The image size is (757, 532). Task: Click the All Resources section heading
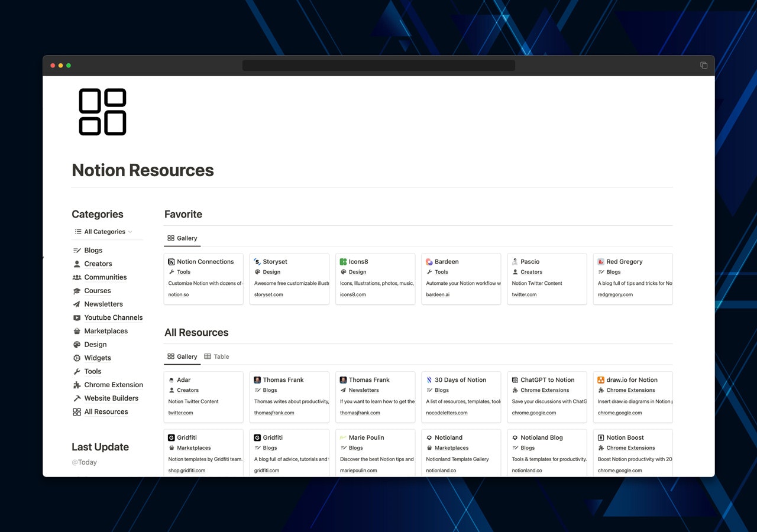click(196, 333)
